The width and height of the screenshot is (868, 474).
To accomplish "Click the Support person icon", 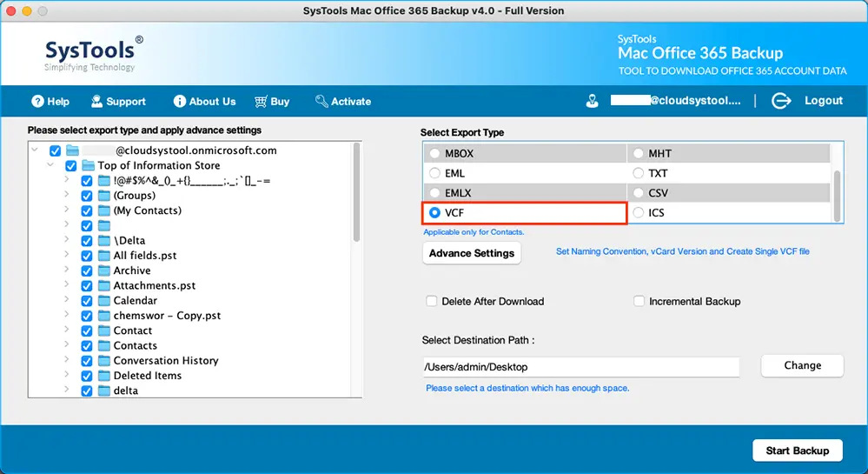I will coord(96,101).
